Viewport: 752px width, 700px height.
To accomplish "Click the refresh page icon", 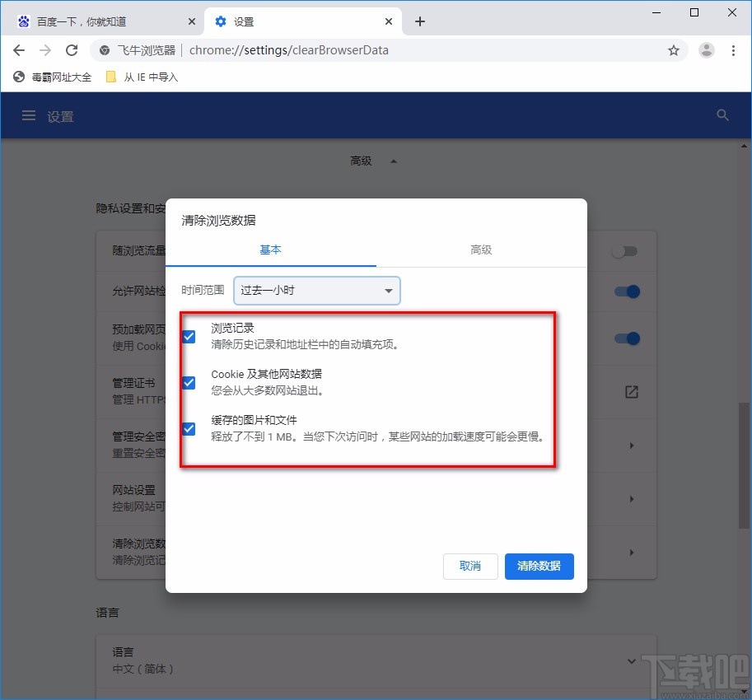I will (x=72, y=50).
